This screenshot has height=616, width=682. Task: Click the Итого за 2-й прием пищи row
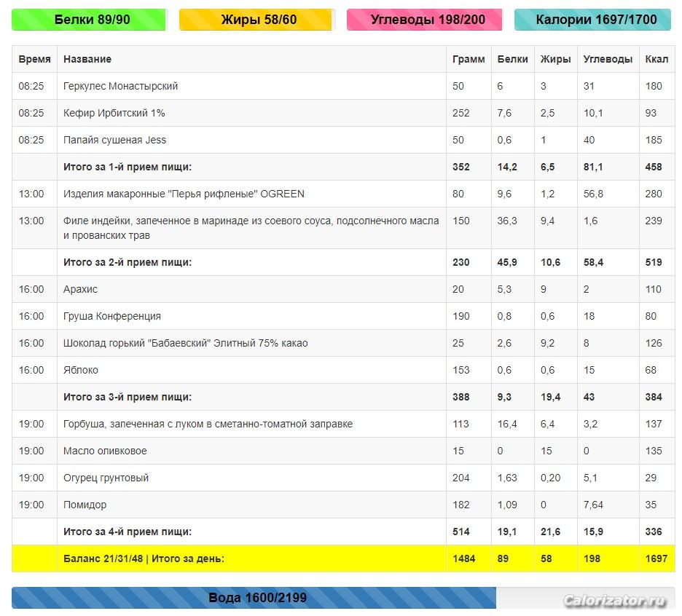click(128, 262)
